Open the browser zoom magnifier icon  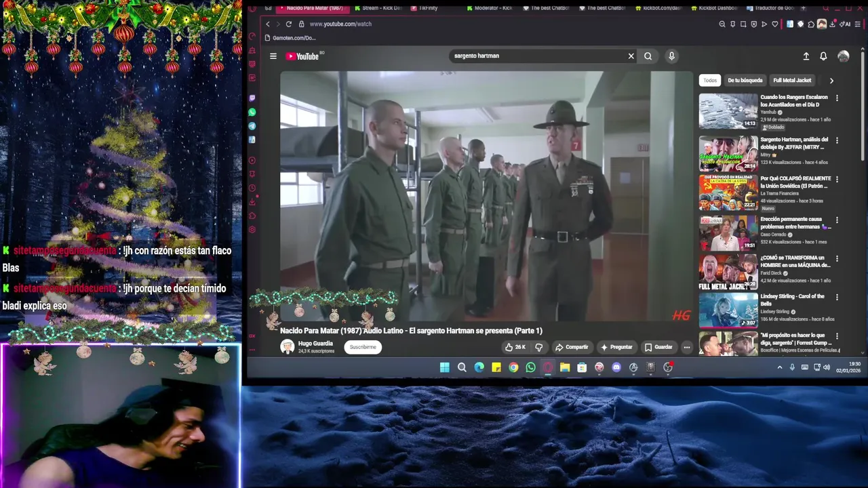pyautogui.click(x=722, y=24)
